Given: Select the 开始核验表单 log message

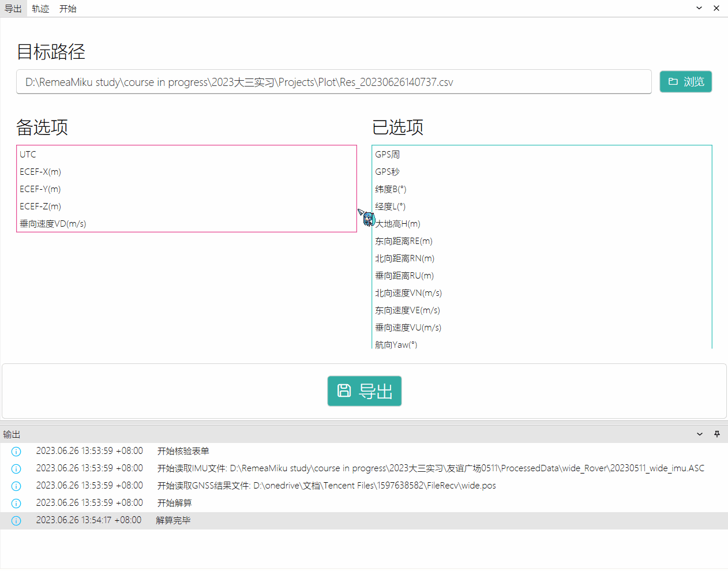Looking at the screenshot, I should [183, 451].
